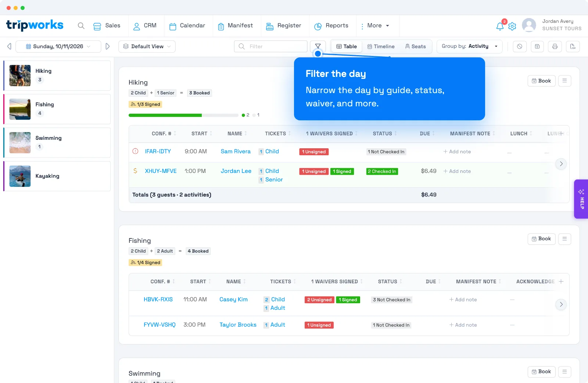Click the filter funnel icon
The image size is (588, 383).
pos(318,46)
